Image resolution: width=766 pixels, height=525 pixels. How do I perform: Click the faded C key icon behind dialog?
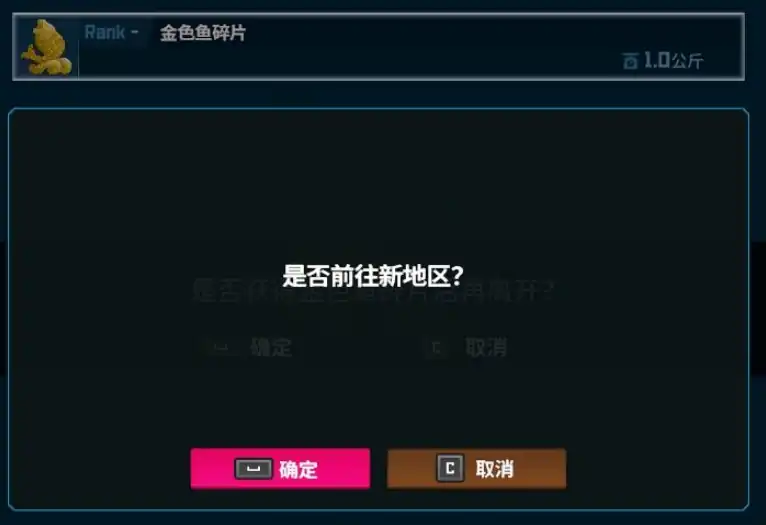point(436,348)
